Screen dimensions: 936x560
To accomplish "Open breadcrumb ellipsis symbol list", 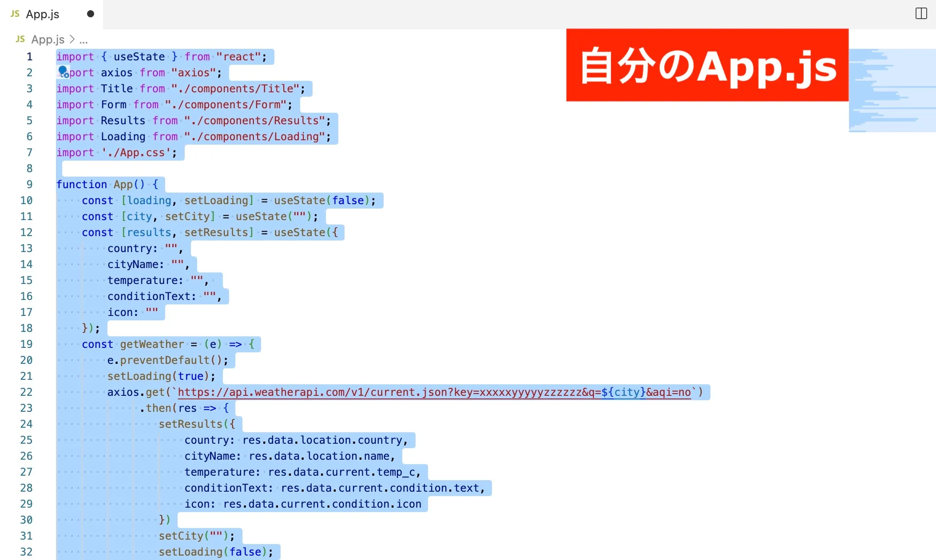I will (83, 39).
